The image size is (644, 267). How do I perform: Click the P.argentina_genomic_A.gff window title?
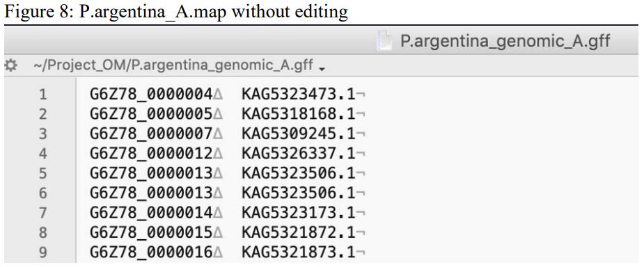click(x=505, y=41)
